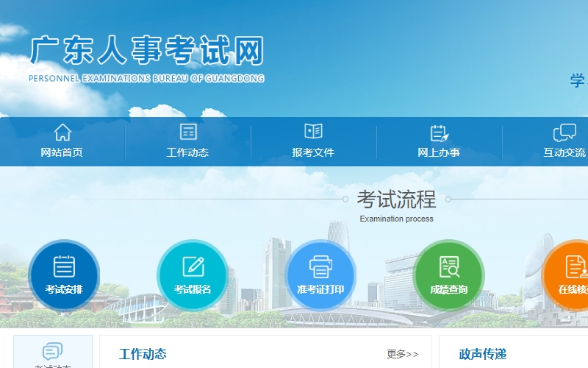Viewport: 588px width, 368px height.
Task: Click the news list icon above 工作动态
Action: pyautogui.click(x=188, y=132)
